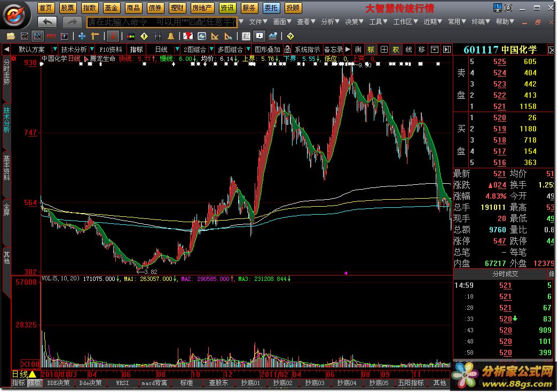
Task: Click the Dazhihui round logo icon
Action: pyautogui.click(x=14, y=14)
